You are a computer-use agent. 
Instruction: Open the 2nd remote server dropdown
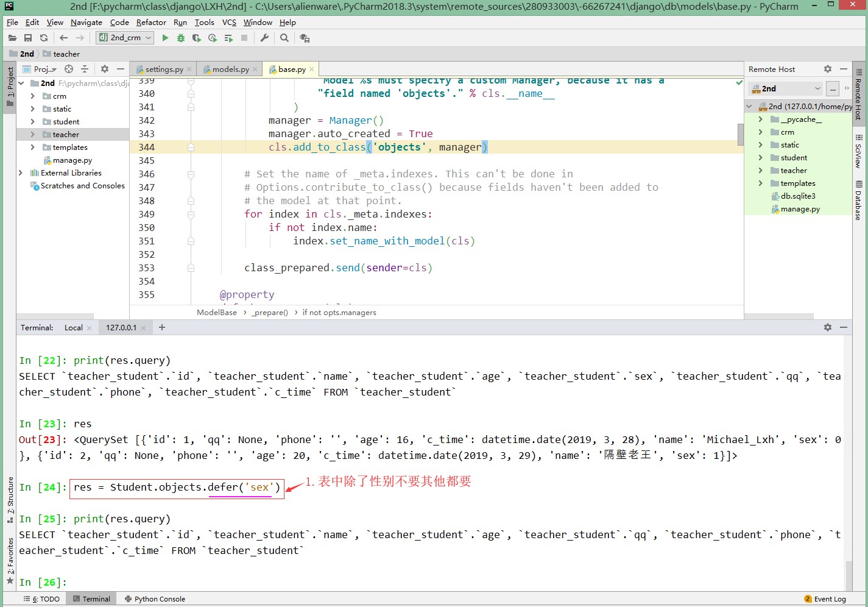(786, 89)
